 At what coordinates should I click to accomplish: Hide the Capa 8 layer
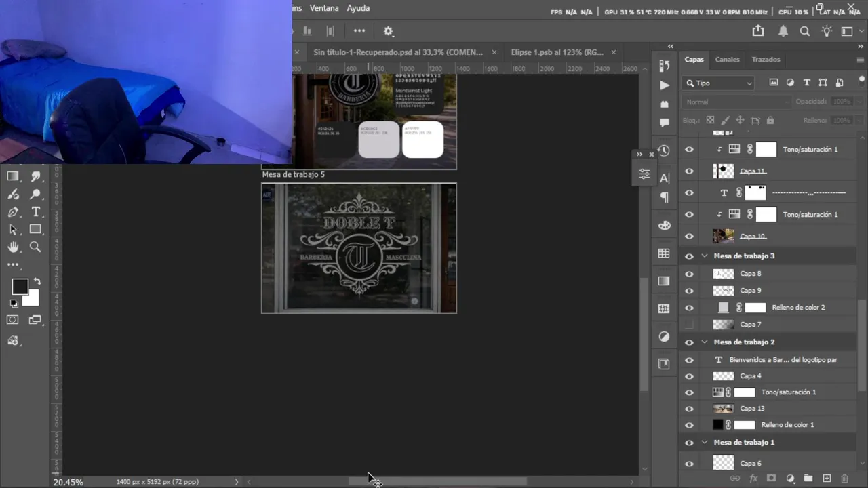pyautogui.click(x=690, y=274)
